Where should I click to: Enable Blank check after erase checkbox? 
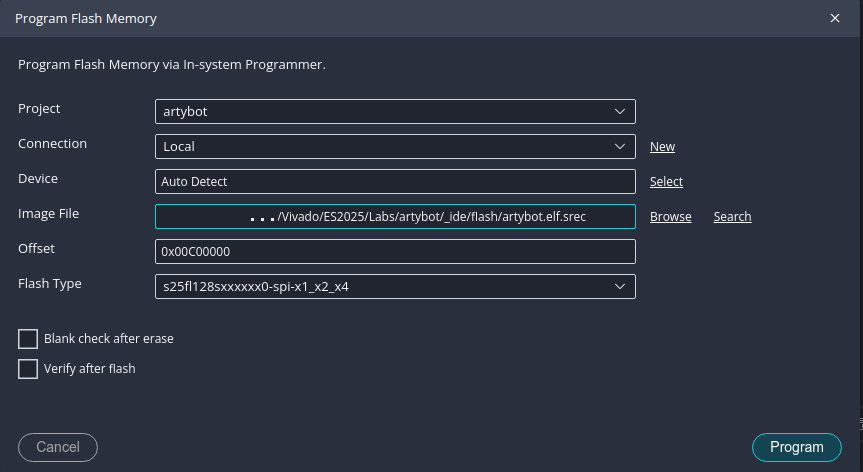click(x=28, y=339)
